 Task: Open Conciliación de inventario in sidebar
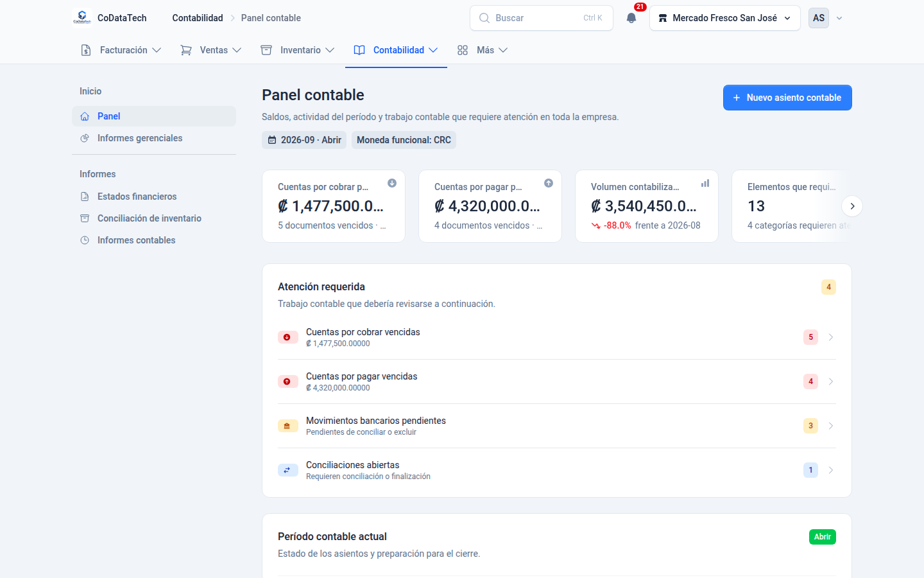(x=154, y=218)
